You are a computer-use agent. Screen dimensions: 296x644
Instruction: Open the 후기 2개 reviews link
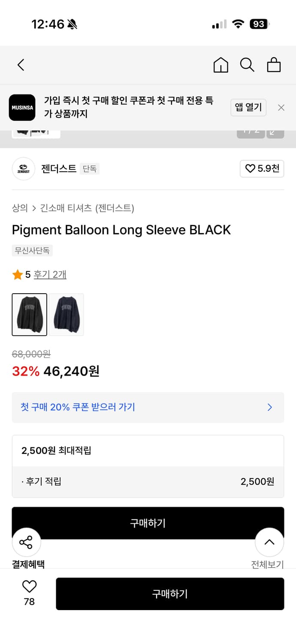coord(50,274)
